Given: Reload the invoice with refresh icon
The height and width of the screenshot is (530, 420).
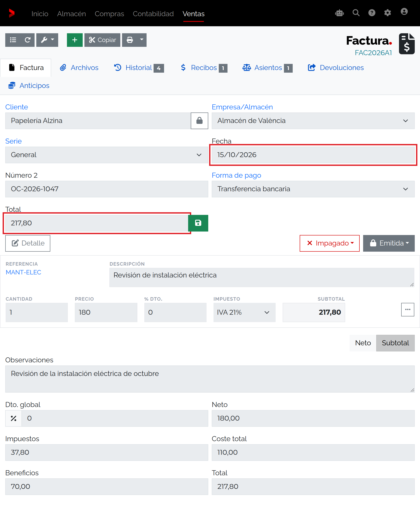Looking at the screenshot, I should click(x=28, y=40).
